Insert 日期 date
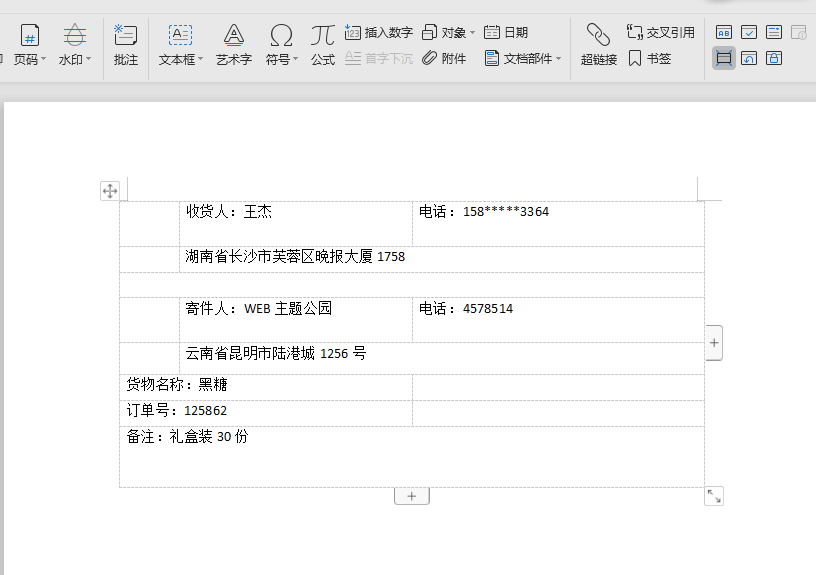This screenshot has height=575, width=816. click(505, 32)
